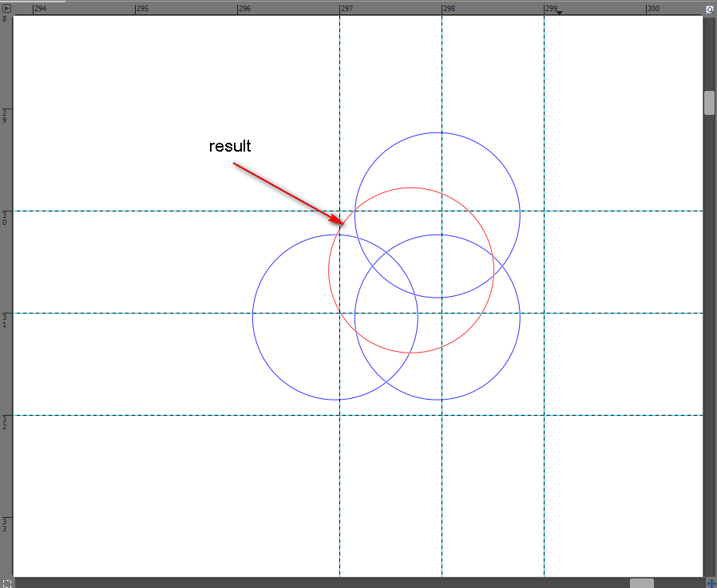This screenshot has height=588, width=717.
Task: Click the tip of the red arrow
Action: [x=343, y=223]
